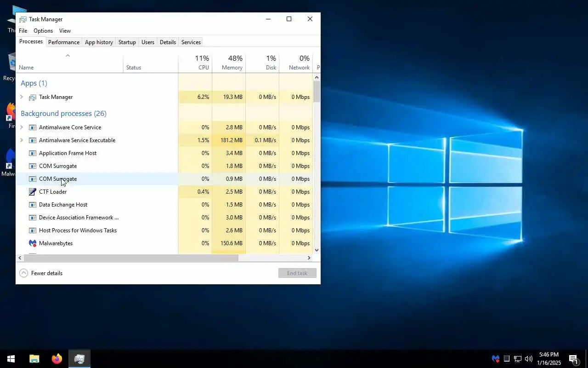Click the Task Manager app row icon
588x368 pixels.
click(33, 97)
